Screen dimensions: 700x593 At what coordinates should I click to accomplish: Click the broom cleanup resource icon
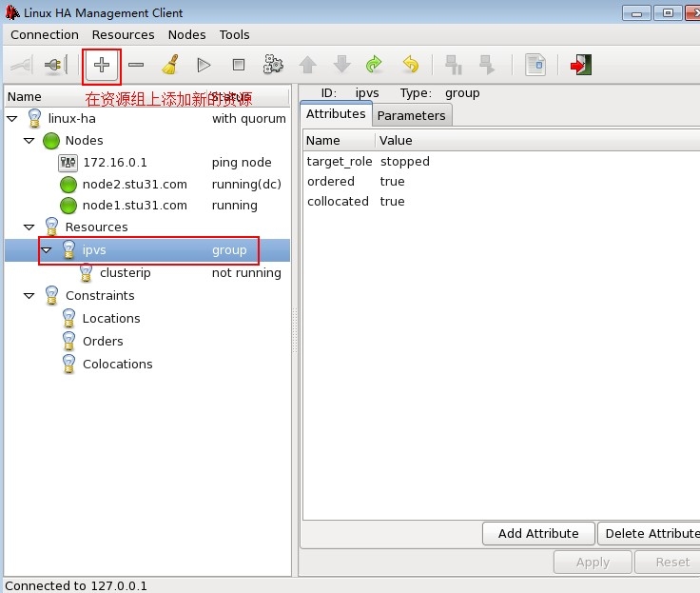pyautogui.click(x=170, y=65)
